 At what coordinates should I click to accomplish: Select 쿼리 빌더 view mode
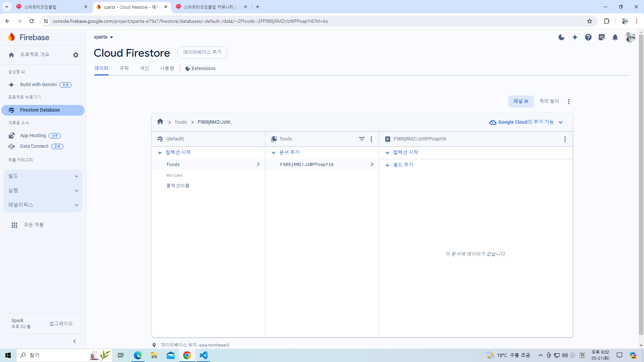coord(549,101)
